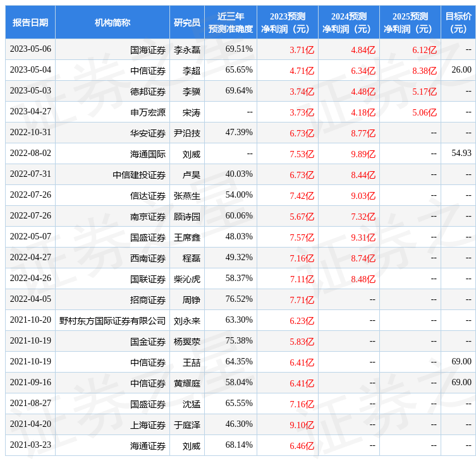Screen dimensions: 476x461
Task: Select the date 2023-05-04
Action: [30, 70]
